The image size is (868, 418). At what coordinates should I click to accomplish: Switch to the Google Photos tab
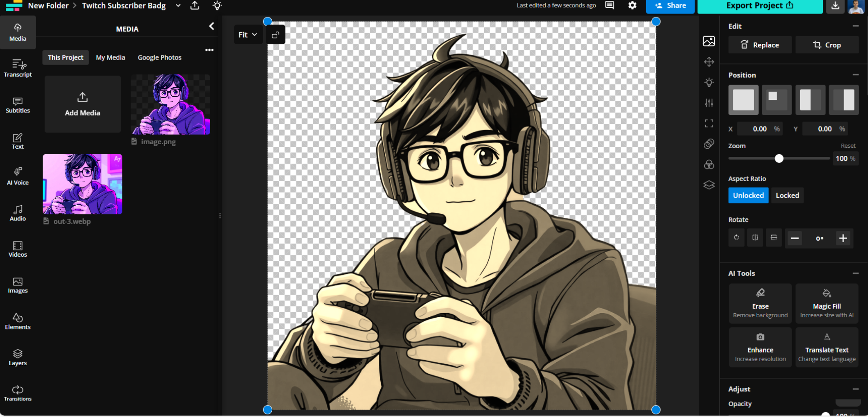159,57
